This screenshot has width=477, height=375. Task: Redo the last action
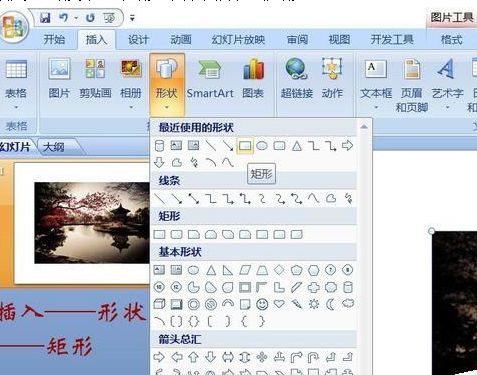(90, 18)
